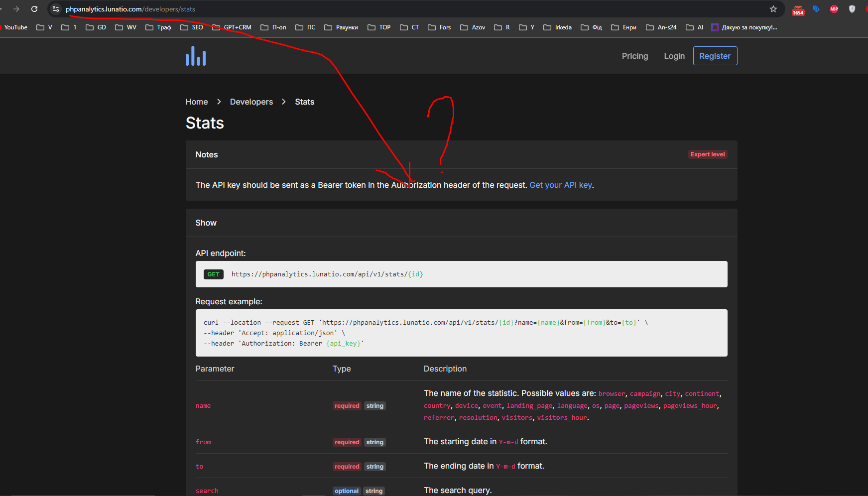The height and width of the screenshot is (496, 868).
Task: Follow the 'Get your API key' link
Action: click(x=560, y=185)
